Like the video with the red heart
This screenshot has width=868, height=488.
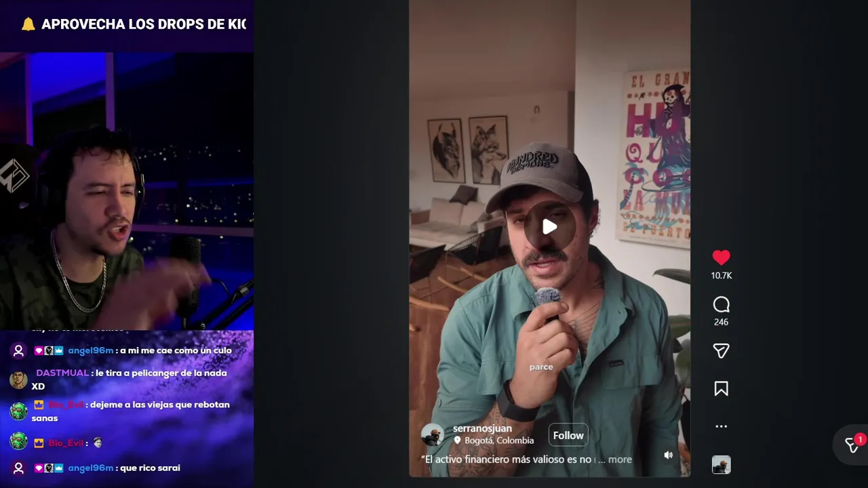tap(721, 258)
